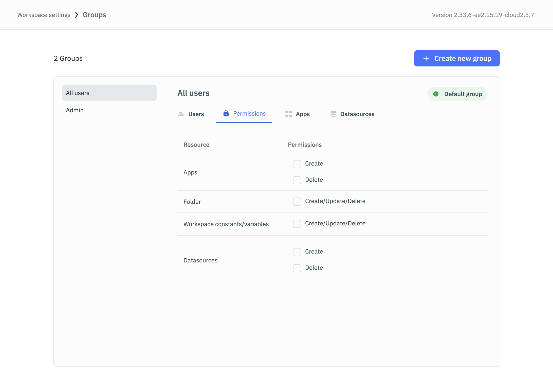
Task: Switch to the Users tab
Action: [x=196, y=114]
